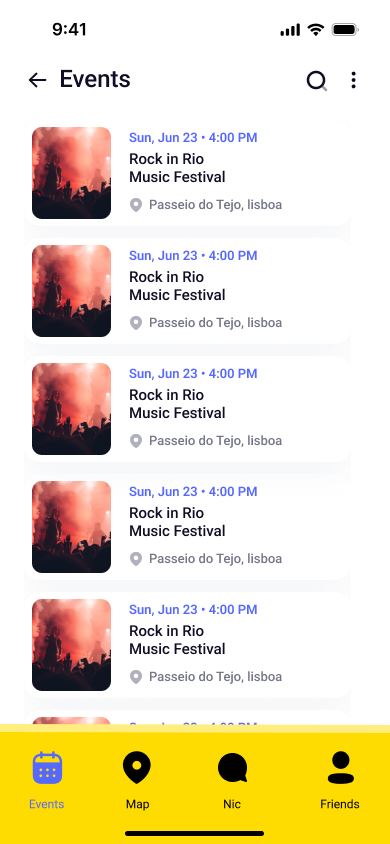390x844 pixels.
Task: Tap fourth event's Passeio do Tejo location
Action: [215, 558]
